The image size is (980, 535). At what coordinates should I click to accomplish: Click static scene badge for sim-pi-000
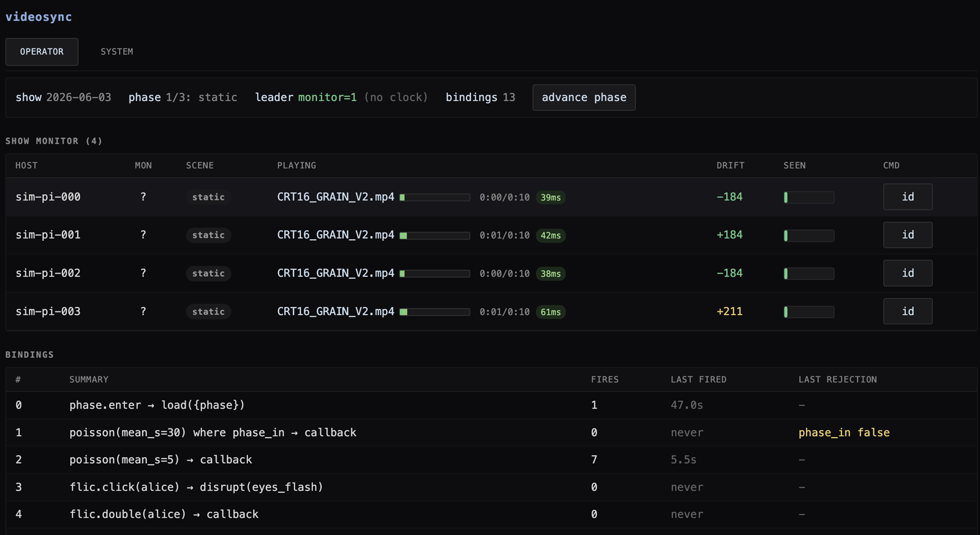208,197
